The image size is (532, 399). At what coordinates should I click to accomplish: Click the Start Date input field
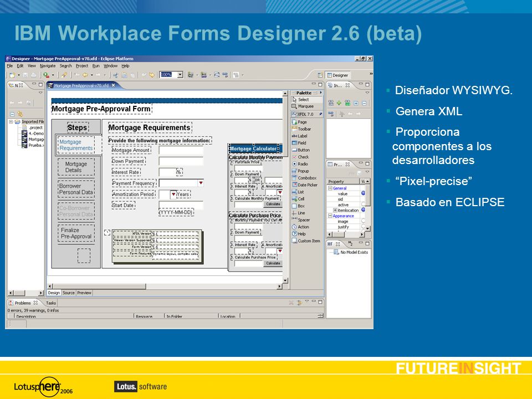181,205
